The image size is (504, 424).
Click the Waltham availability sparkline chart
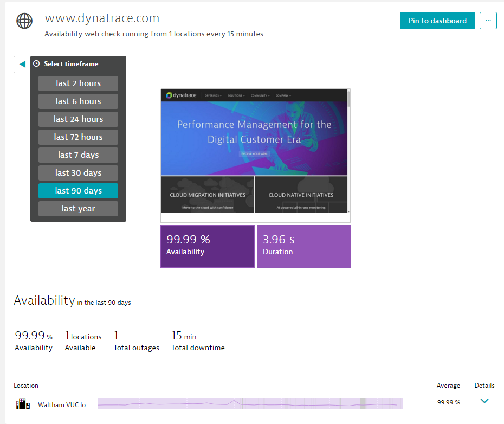click(250, 403)
